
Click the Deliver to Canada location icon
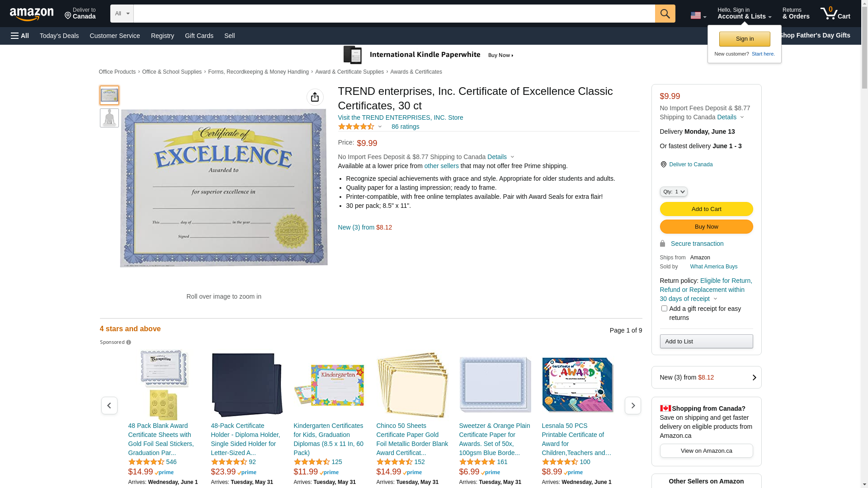tap(663, 164)
